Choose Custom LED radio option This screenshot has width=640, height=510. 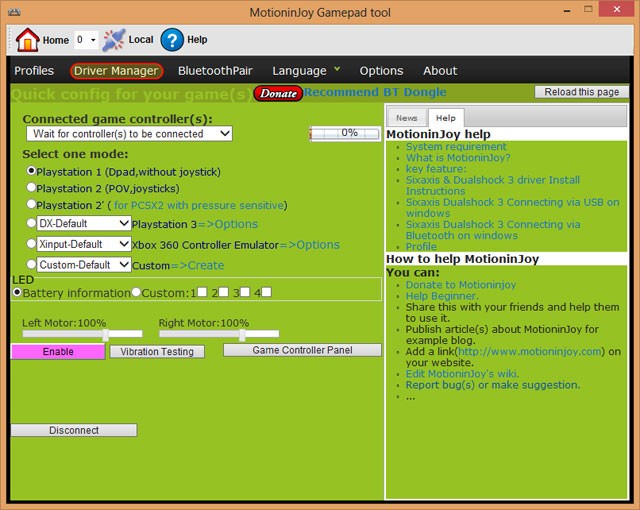[137, 293]
